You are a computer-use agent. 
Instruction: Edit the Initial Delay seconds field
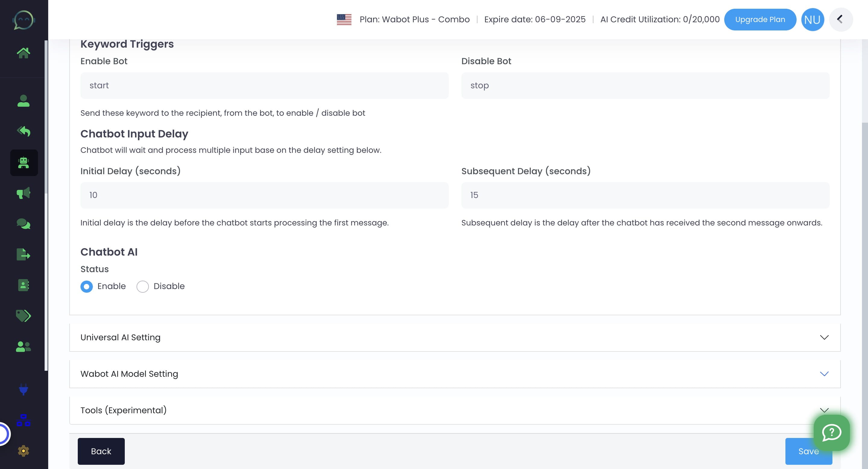coord(264,195)
